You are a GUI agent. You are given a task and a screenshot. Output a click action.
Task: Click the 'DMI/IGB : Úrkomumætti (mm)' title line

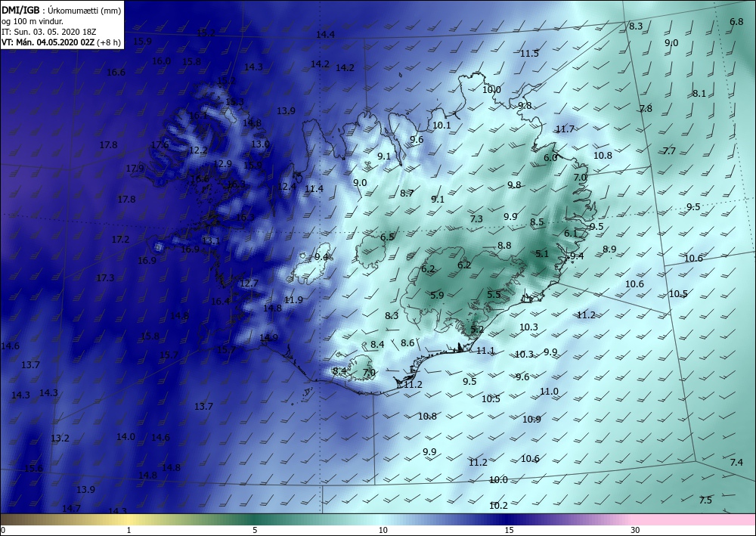pos(61,10)
